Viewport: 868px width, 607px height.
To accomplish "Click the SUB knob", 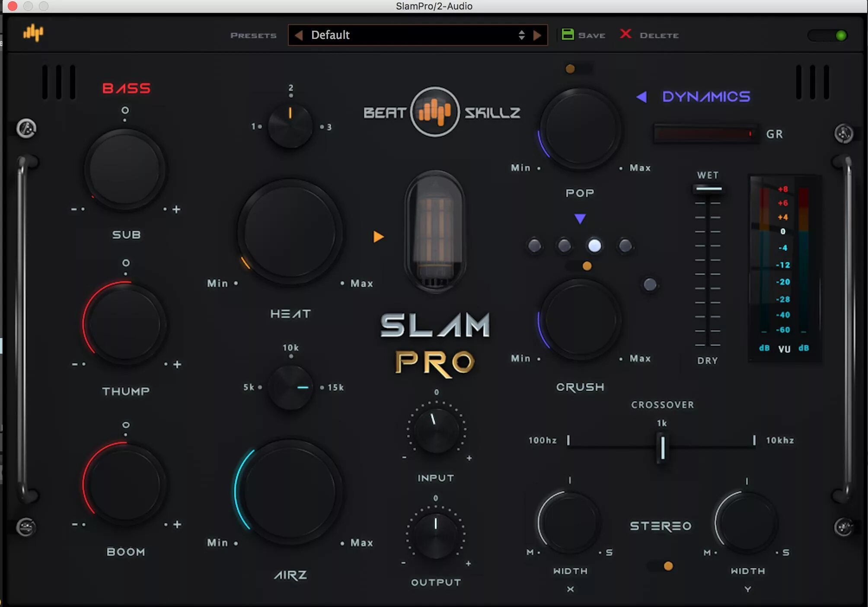I will [x=125, y=169].
